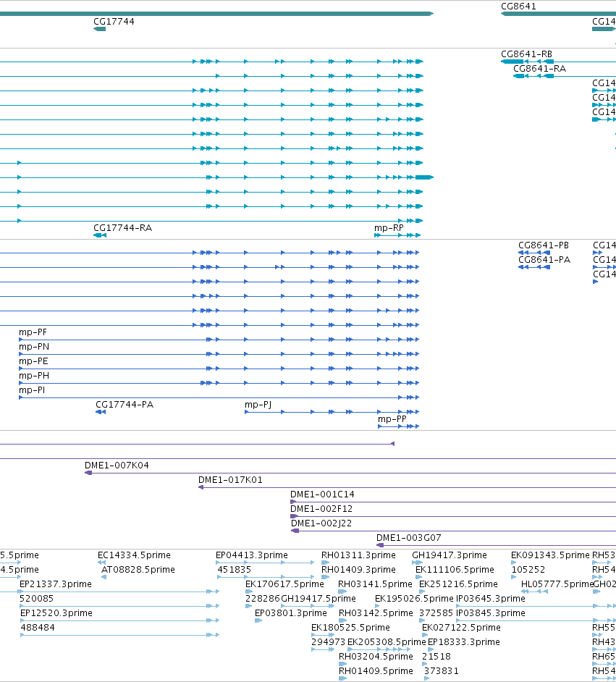Click the CG8641-RA transcript label
This screenshot has height=682, width=616.
coord(539,69)
